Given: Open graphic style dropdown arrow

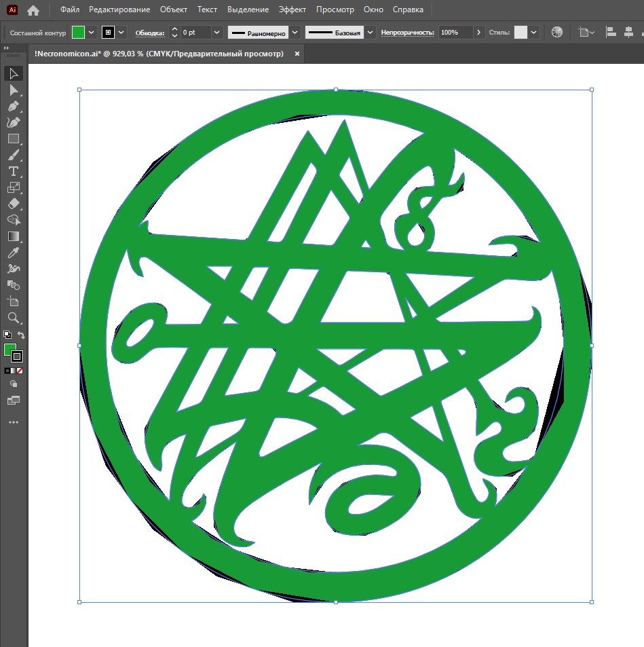Looking at the screenshot, I should [533, 32].
